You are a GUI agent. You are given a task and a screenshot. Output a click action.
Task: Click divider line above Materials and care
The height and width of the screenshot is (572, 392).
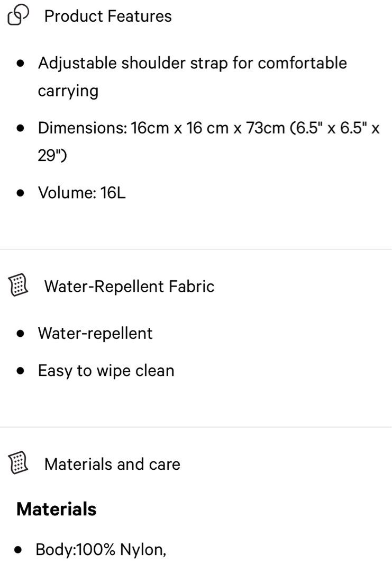click(196, 427)
